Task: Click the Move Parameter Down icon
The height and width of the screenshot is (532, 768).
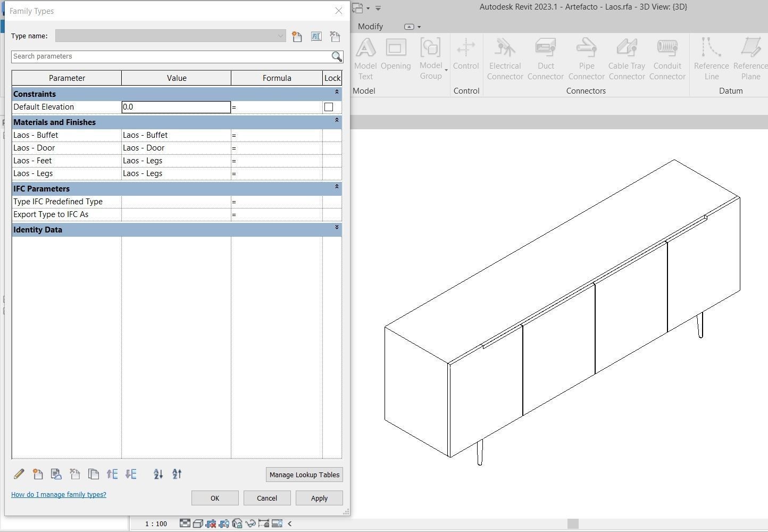Action: click(131, 474)
